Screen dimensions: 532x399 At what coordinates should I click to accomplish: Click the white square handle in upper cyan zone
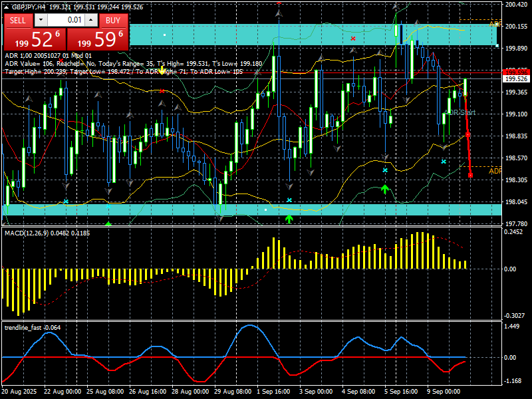[x=165, y=35]
